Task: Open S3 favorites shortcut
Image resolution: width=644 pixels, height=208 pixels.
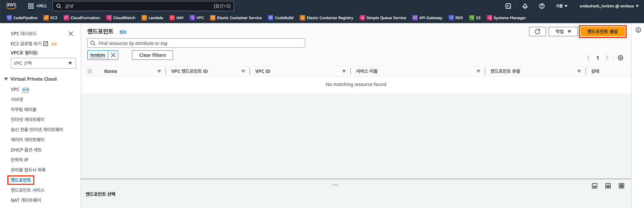Action: pyautogui.click(x=475, y=18)
